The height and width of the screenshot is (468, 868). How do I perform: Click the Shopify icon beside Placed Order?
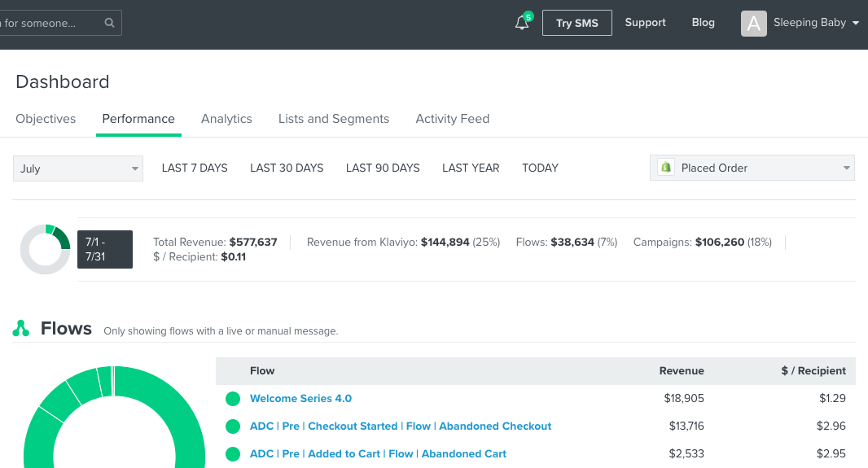pyautogui.click(x=665, y=168)
